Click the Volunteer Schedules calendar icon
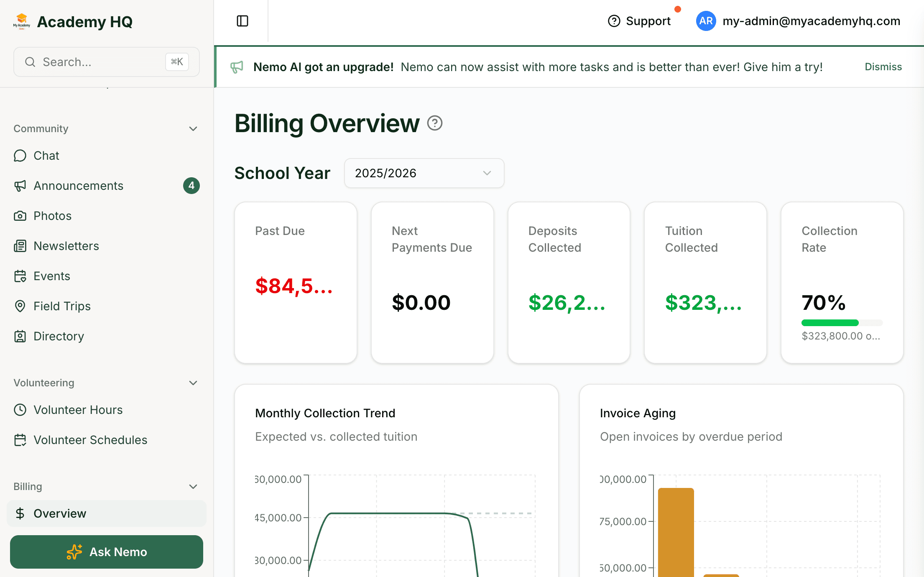Image resolution: width=924 pixels, height=577 pixels. pyautogui.click(x=20, y=440)
